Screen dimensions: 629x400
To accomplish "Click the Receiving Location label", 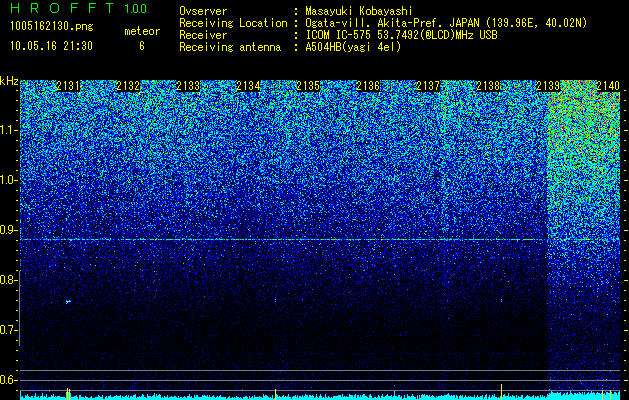I will [x=233, y=23].
